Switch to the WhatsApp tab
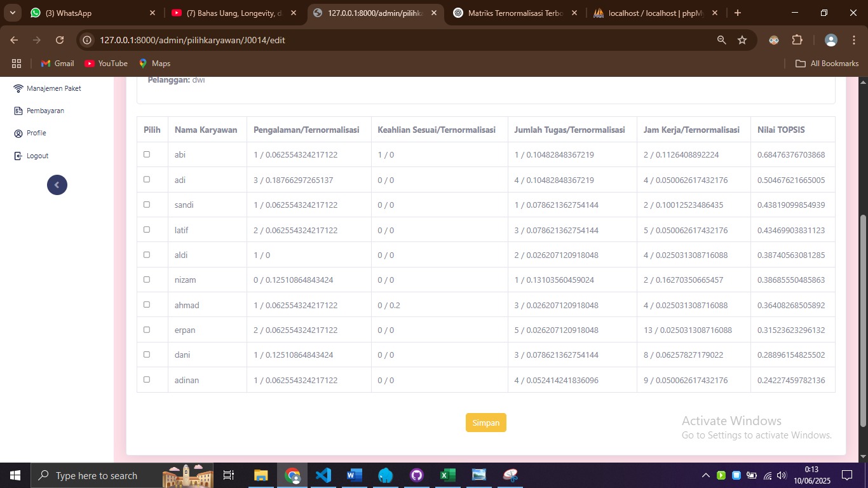The image size is (868, 488). click(x=89, y=13)
